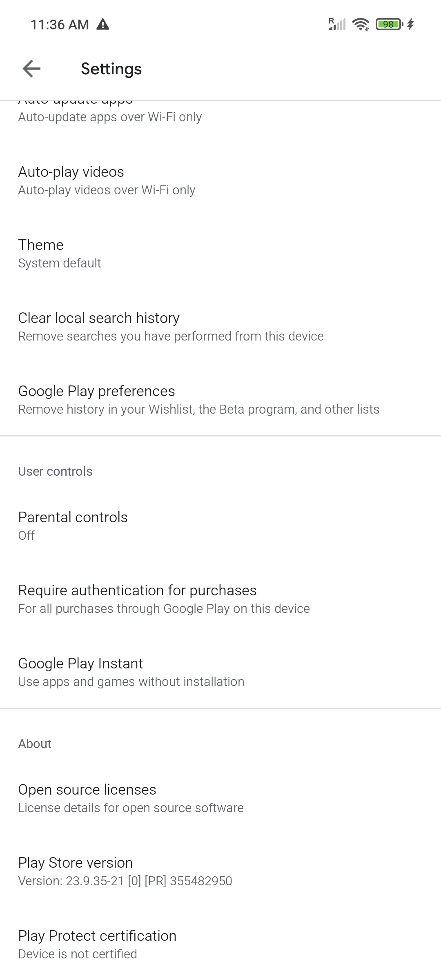Screen dimensions: 441x980
Task: Tap the Settings title text
Action: tap(111, 69)
